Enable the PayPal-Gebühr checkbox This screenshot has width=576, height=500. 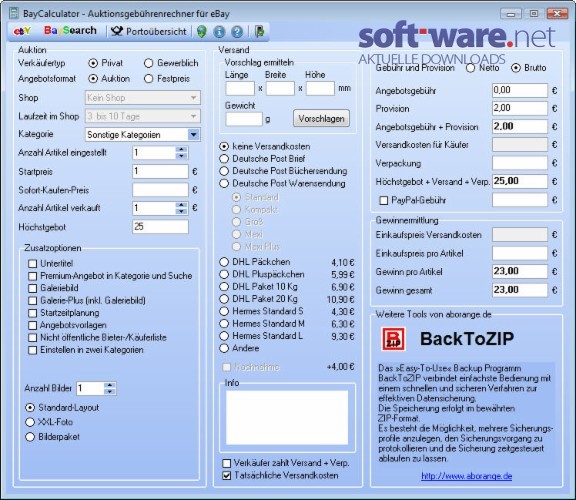tap(384, 201)
